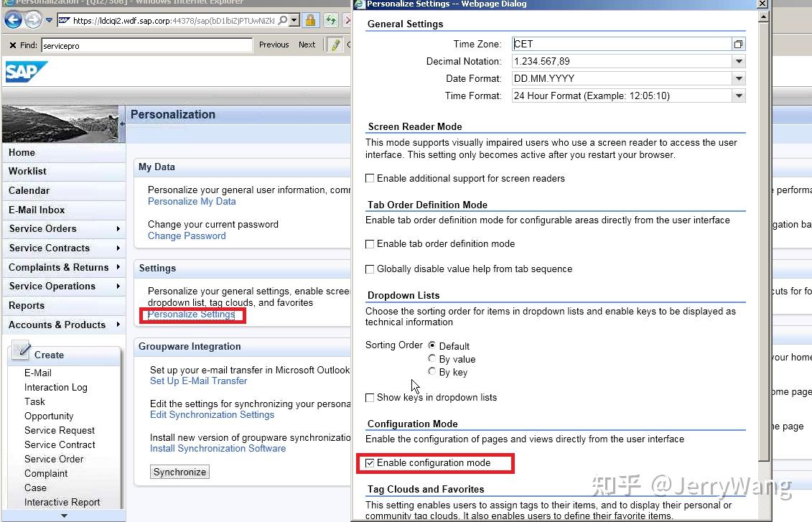
Task: Click the Personalize Settings link
Action: [x=191, y=314]
